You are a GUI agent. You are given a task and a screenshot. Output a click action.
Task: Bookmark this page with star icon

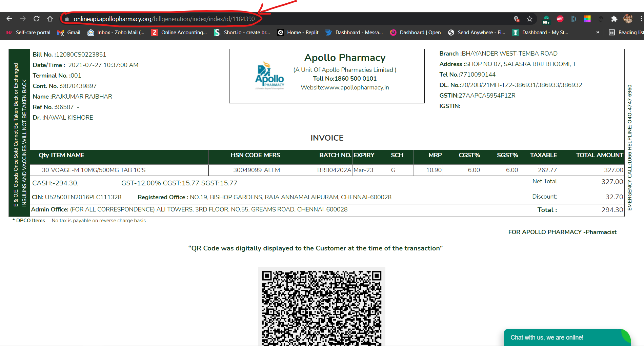pyautogui.click(x=529, y=19)
